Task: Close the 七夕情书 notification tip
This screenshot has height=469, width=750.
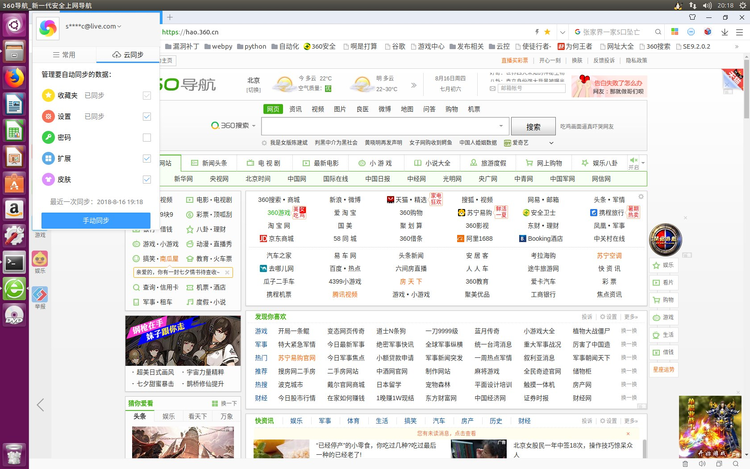Action: pyautogui.click(x=227, y=272)
